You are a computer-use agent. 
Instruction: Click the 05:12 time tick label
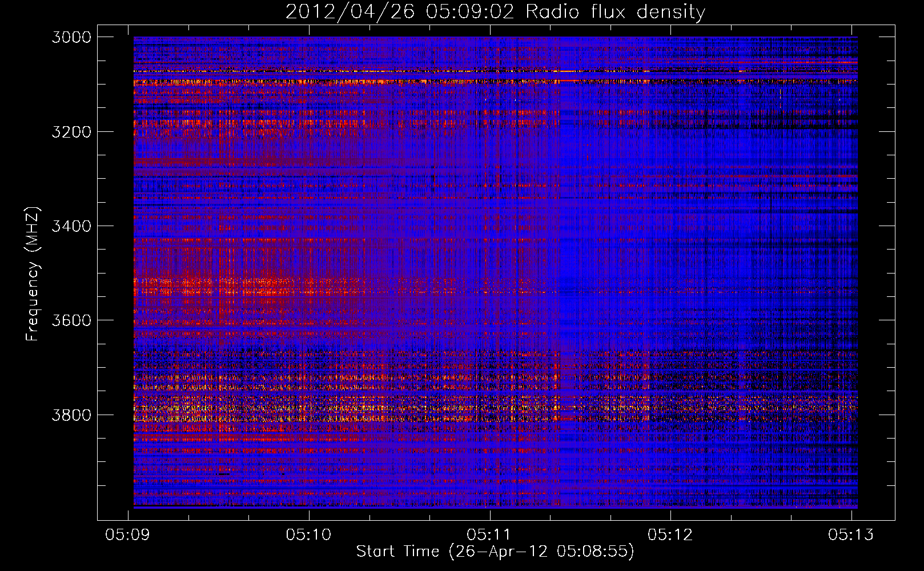(x=670, y=534)
